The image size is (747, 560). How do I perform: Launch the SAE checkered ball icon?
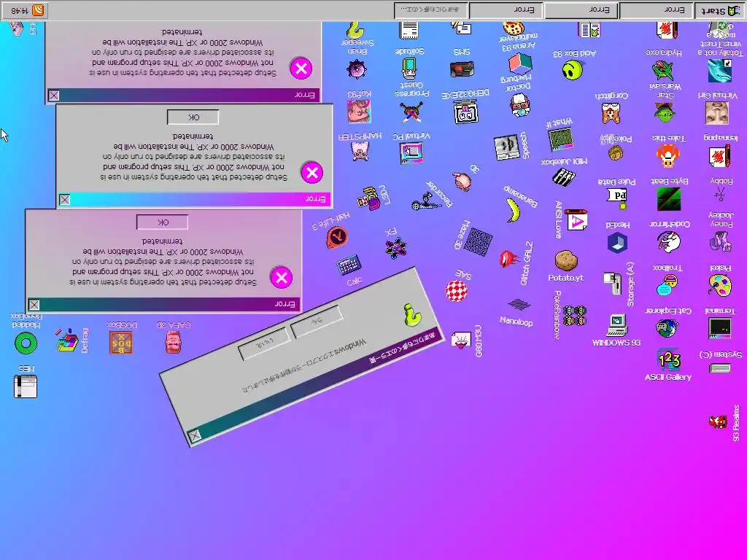[x=457, y=291]
